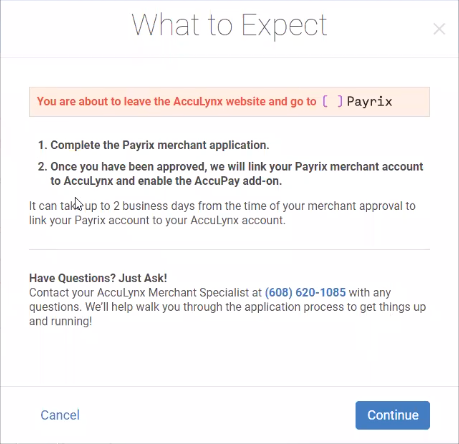Cancel leaving the AccuLynx website
Screen dimensions: 459x444
pos(60,415)
